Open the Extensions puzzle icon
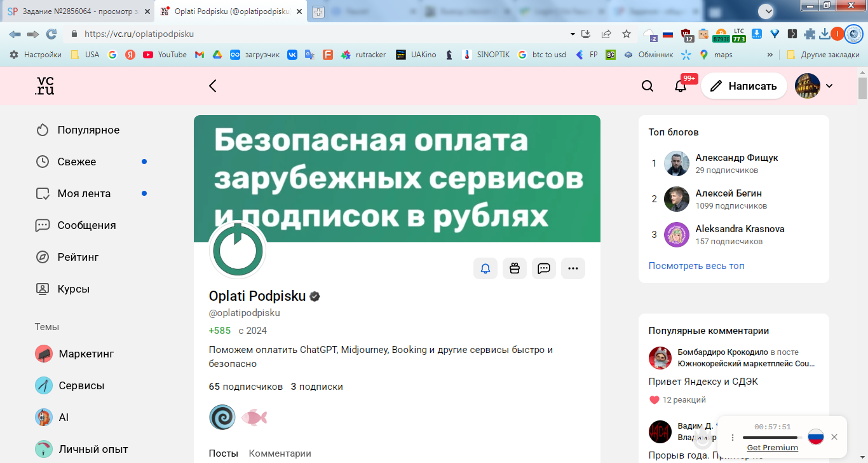The image size is (868, 463). coord(810,34)
